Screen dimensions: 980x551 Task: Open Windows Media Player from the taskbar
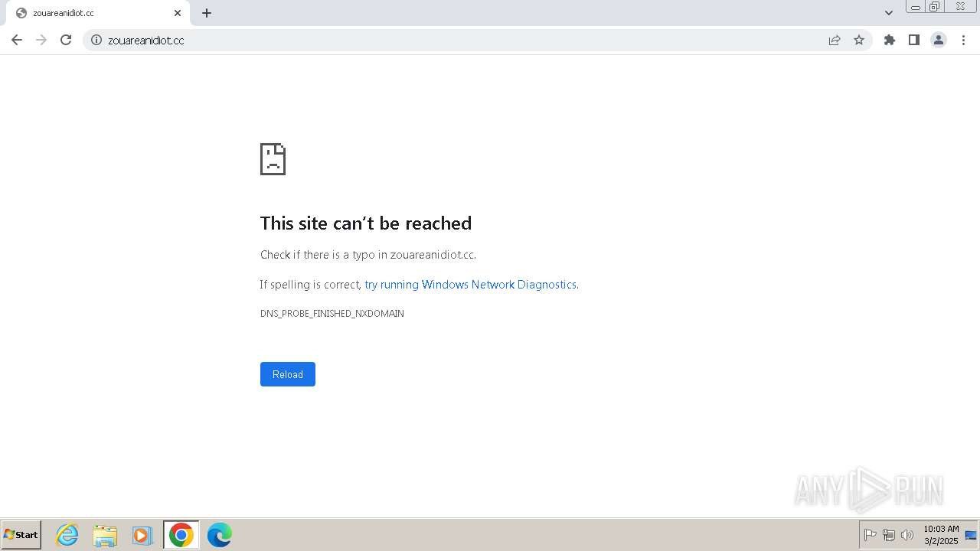point(142,535)
